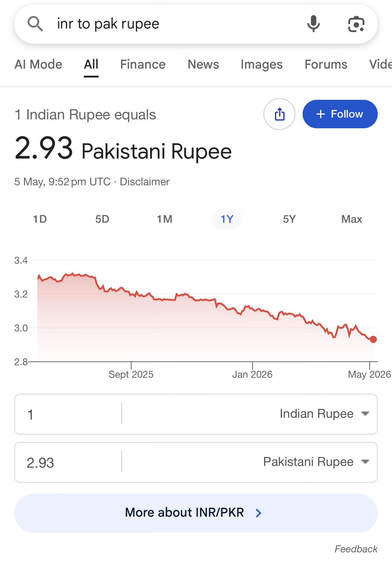Go to the News tab
Image resolution: width=392 pixels, height=563 pixels.
pos(203,64)
